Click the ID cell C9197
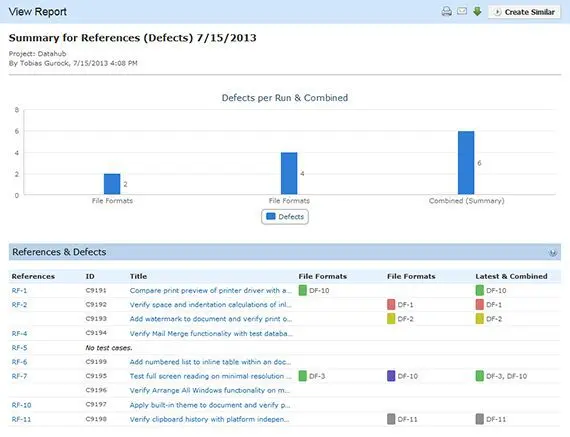This screenshot has width=570, height=437. [x=96, y=404]
